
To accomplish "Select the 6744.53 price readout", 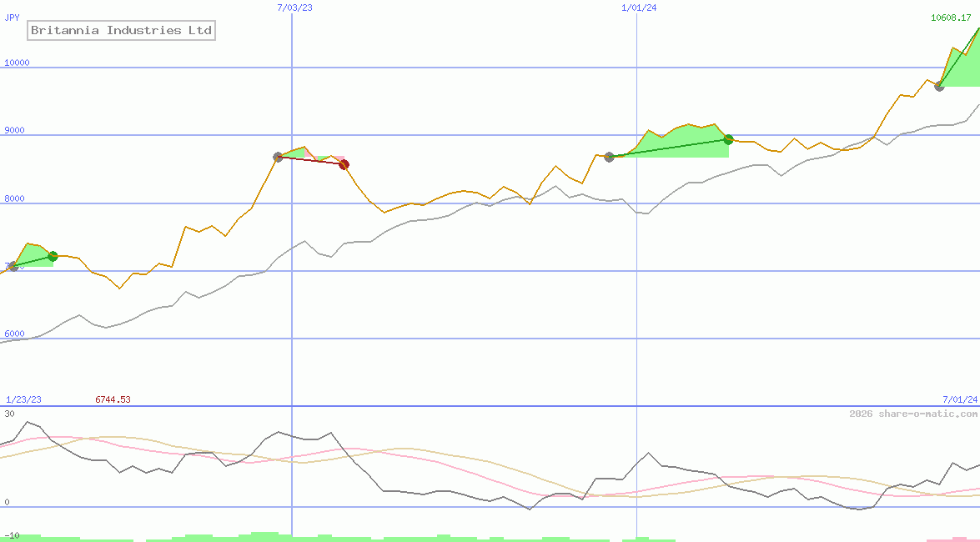I will click(x=113, y=399).
